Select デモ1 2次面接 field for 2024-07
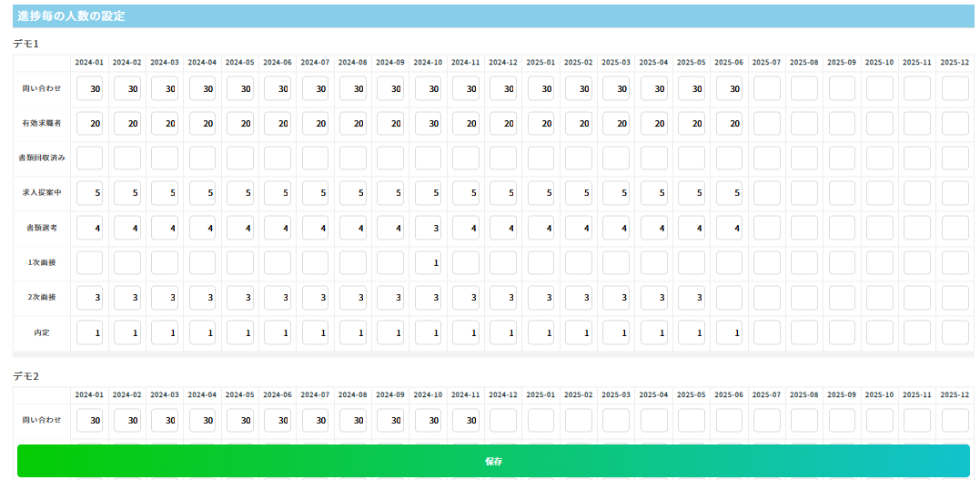Viewport: 980px width, 480px height. pos(315,298)
